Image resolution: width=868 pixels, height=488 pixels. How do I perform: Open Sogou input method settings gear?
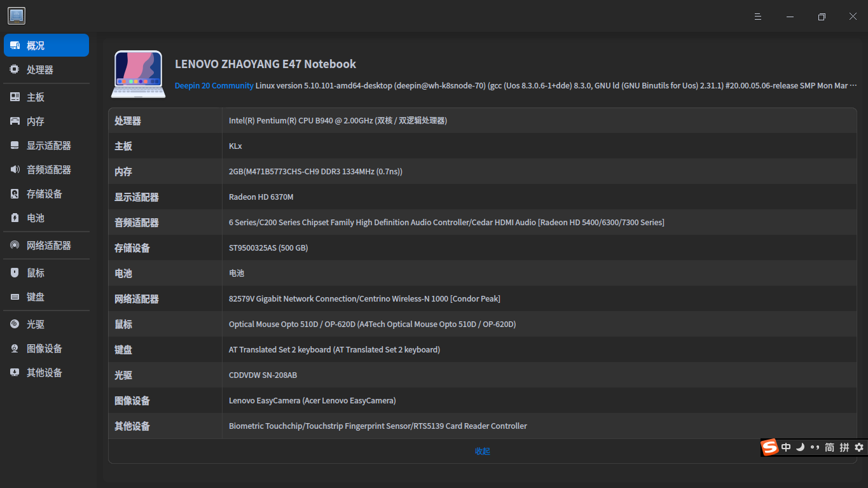coord(859,447)
